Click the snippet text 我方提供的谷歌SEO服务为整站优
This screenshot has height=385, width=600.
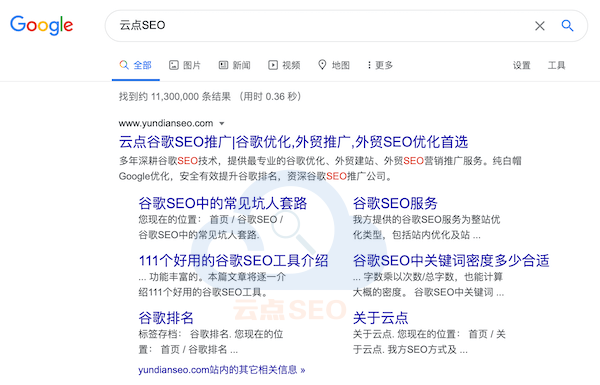click(x=426, y=220)
